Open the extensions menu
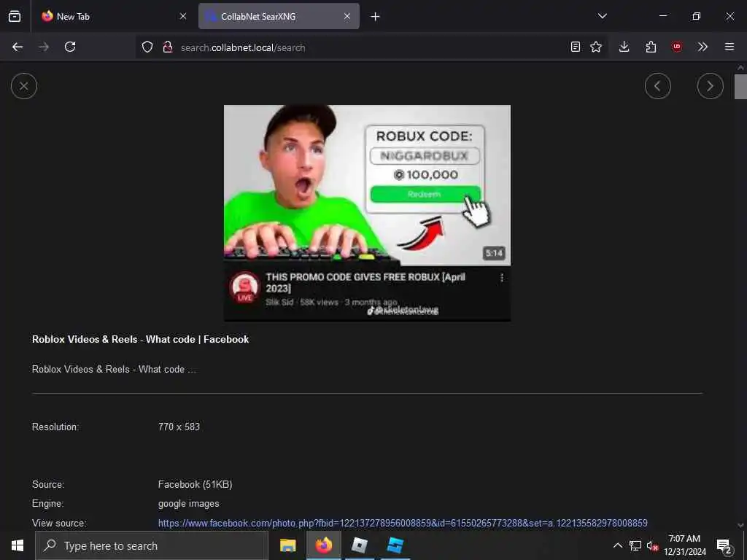Viewport: 747px width, 560px height. (x=651, y=47)
